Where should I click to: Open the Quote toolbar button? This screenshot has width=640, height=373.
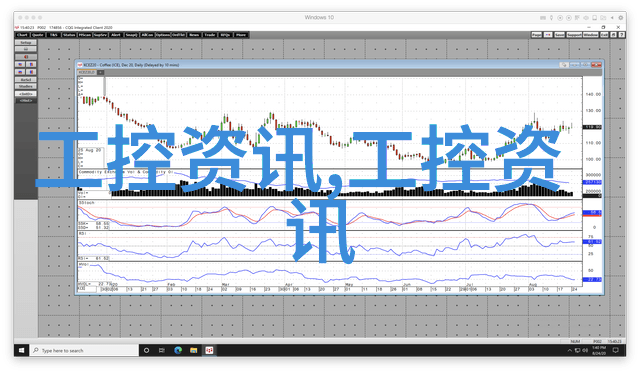pyautogui.click(x=38, y=35)
